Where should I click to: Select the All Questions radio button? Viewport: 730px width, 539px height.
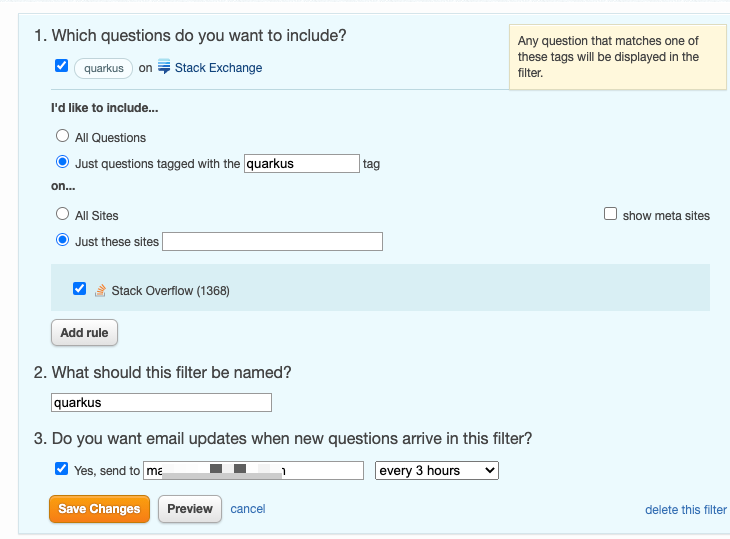(x=63, y=137)
